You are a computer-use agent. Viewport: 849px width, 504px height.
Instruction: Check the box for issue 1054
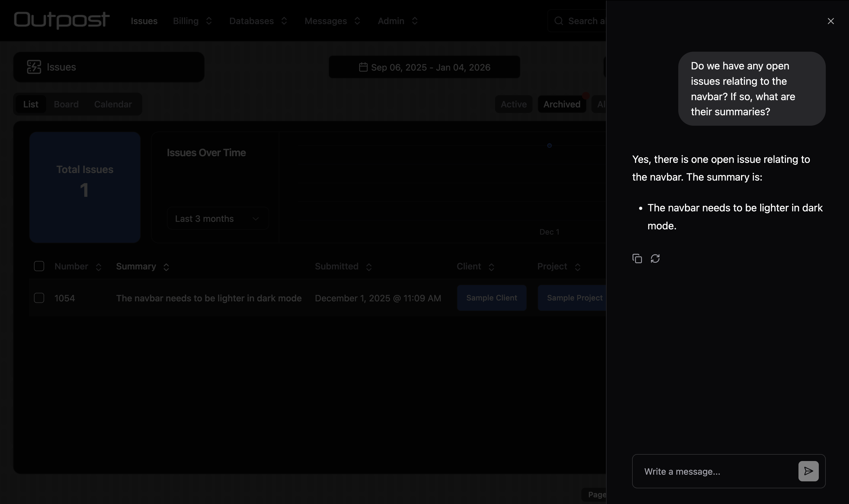[39, 298]
